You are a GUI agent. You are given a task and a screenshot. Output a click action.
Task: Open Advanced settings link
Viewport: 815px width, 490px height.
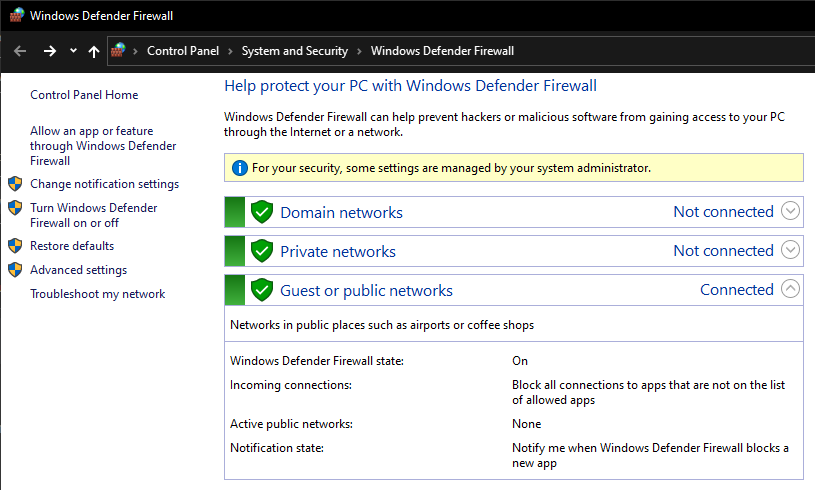pos(78,270)
